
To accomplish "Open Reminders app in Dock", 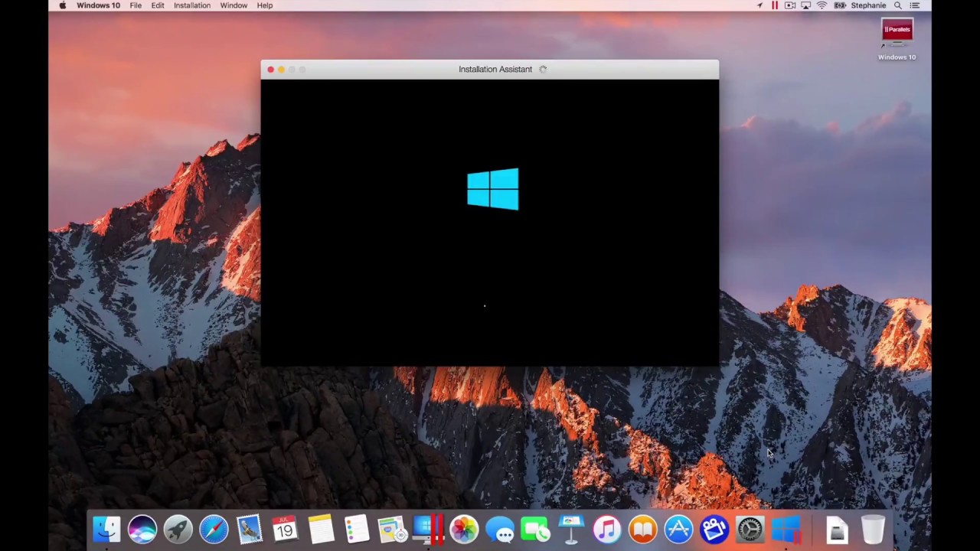I will point(357,530).
